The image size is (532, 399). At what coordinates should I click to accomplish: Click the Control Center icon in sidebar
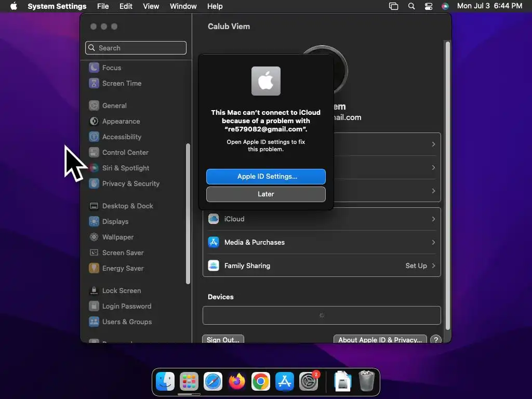(x=94, y=152)
